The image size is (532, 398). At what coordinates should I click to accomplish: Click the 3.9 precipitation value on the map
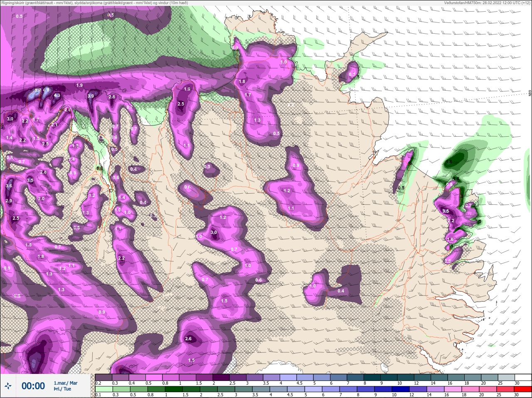(91, 96)
